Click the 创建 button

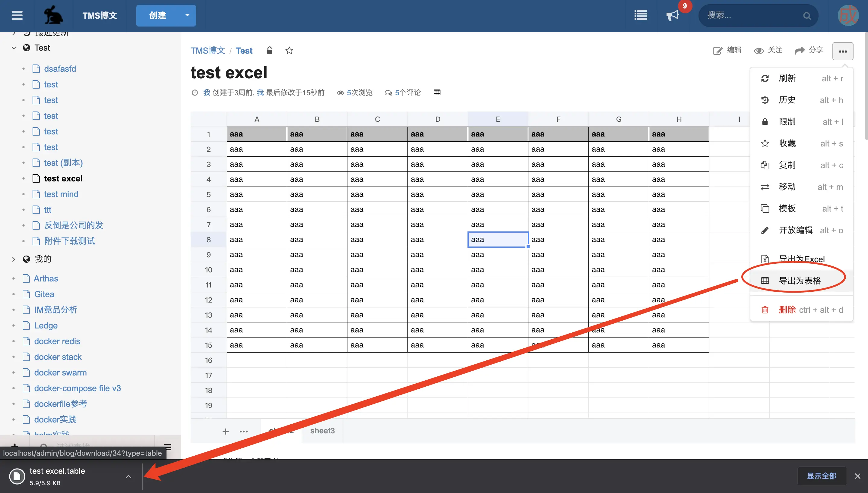coord(157,16)
